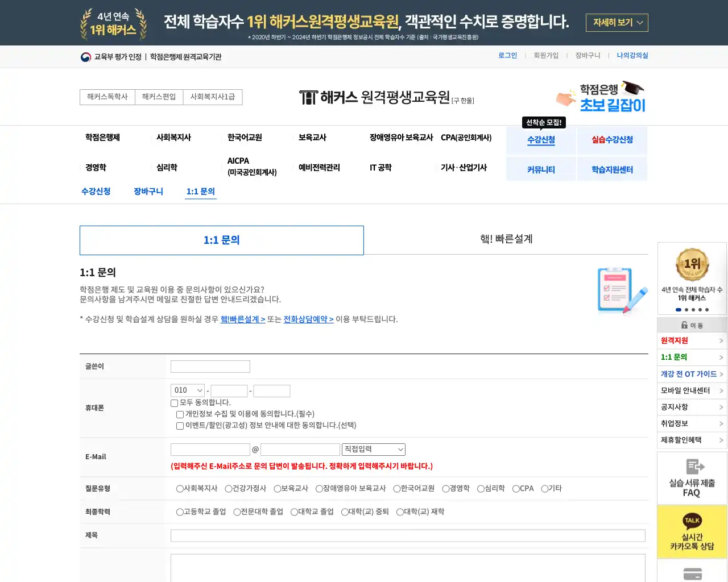Click the 전화상담예약 link
Image resolution: width=728 pixels, height=582 pixels.
[x=308, y=319]
